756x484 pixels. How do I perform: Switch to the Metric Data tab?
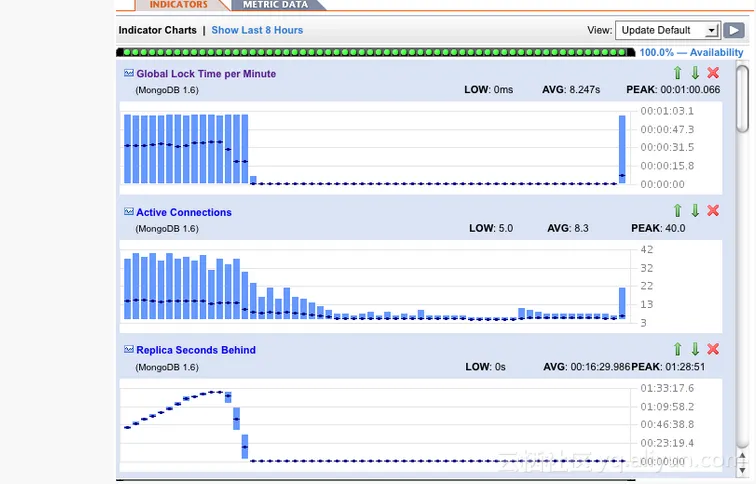[x=275, y=5]
